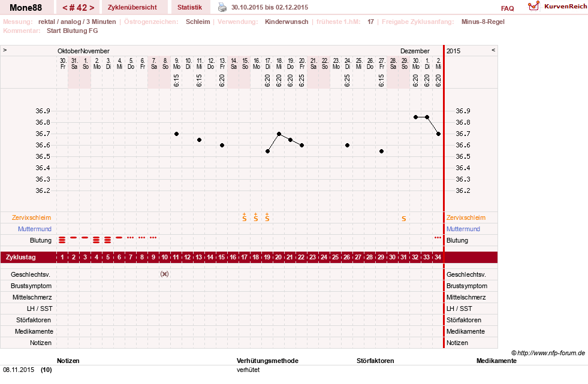Click the left 'LH / SST' row label
The width and height of the screenshot is (588, 384).
pos(40,309)
